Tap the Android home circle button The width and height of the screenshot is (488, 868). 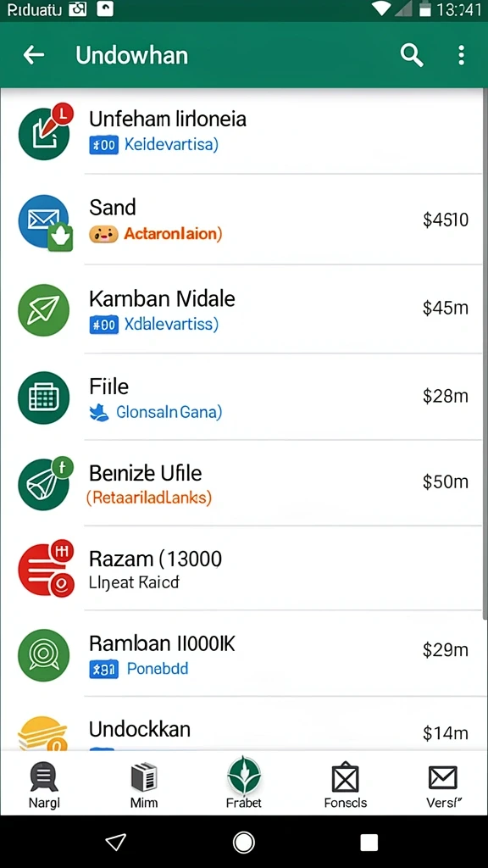click(x=243, y=843)
